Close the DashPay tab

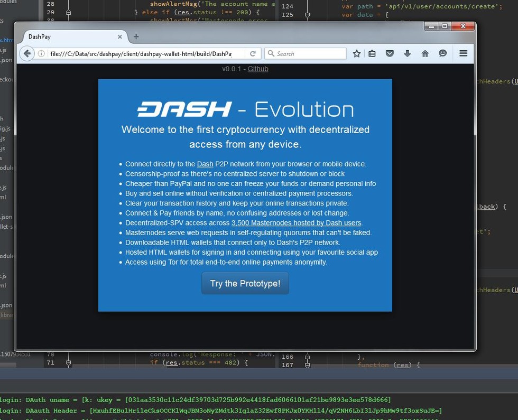point(120,37)
